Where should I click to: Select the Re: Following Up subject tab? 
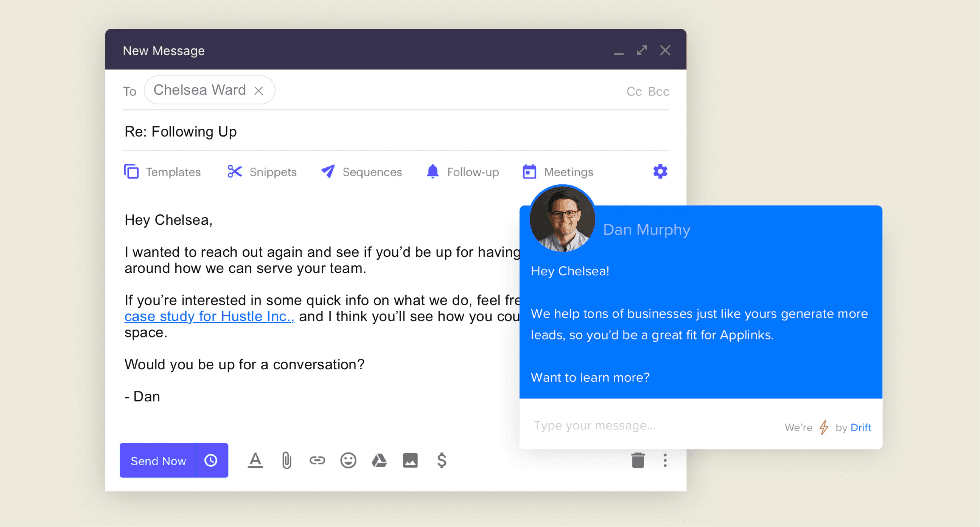point(181,132)
